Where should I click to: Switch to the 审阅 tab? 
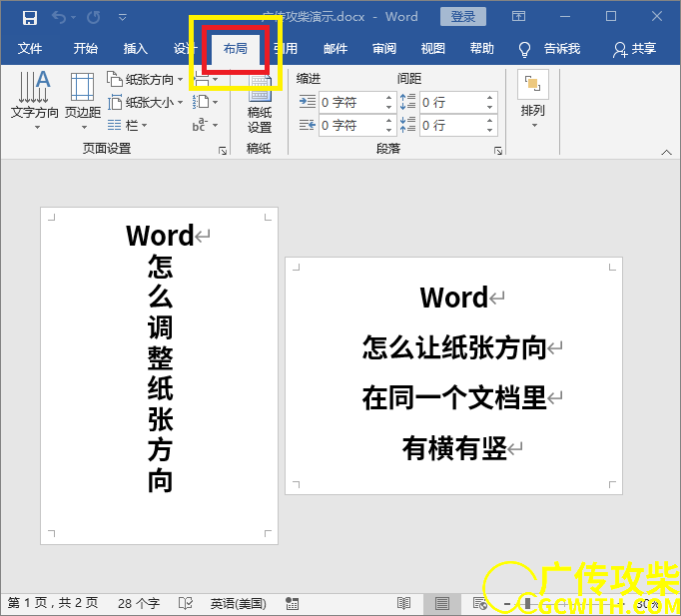(x=384, y=48)
